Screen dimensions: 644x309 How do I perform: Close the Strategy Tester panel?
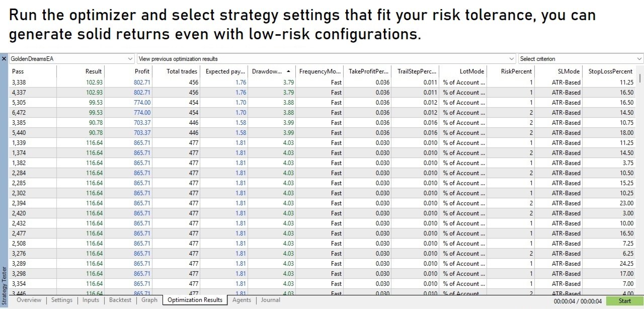pyautogui.click(x=4, y=59)
